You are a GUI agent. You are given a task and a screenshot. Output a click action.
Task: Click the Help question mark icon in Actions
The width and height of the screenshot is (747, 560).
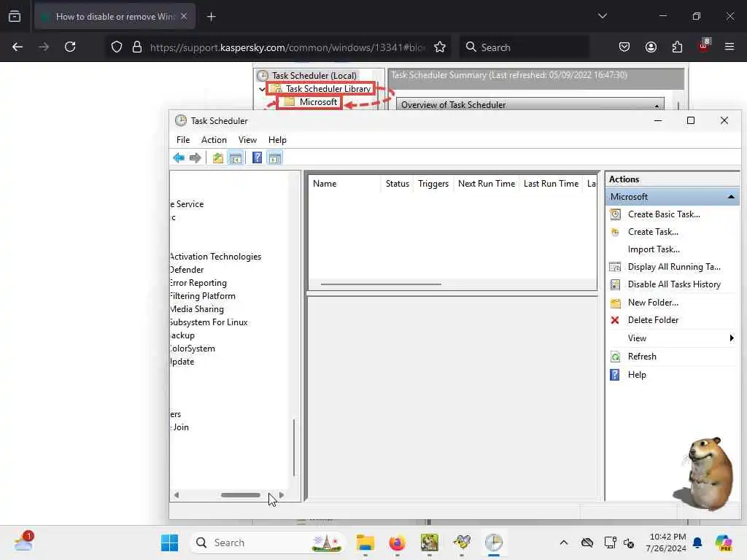click(x=615, y=375)
